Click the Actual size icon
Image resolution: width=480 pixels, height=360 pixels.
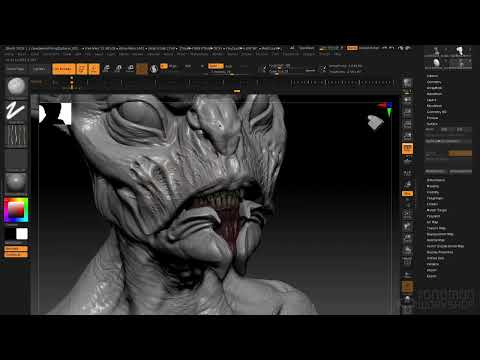pyautogui.click(x=407, y=124)
